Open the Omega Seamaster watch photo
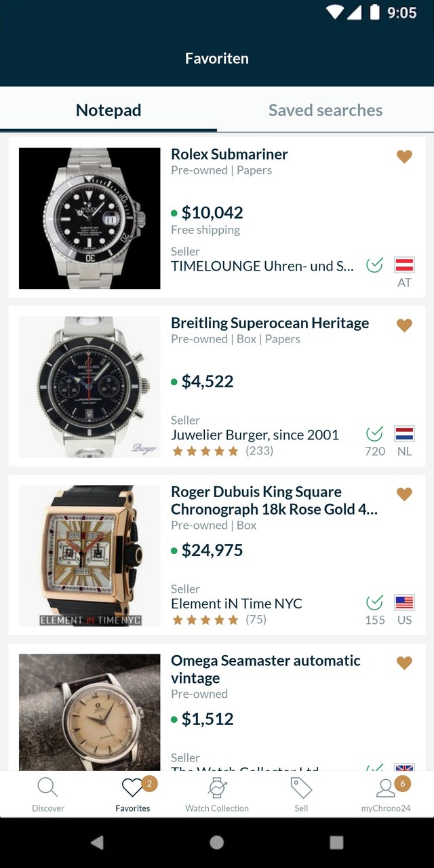Viewport: 434px width, 868px height. coord(90,712)
